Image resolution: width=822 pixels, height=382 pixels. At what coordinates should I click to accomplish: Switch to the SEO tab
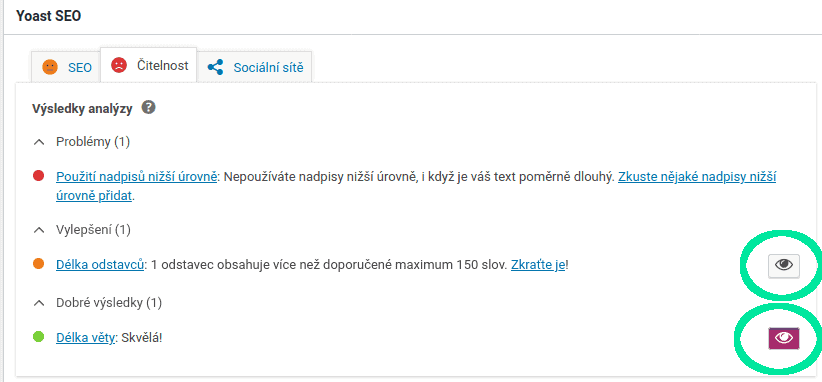pos(66,67)
